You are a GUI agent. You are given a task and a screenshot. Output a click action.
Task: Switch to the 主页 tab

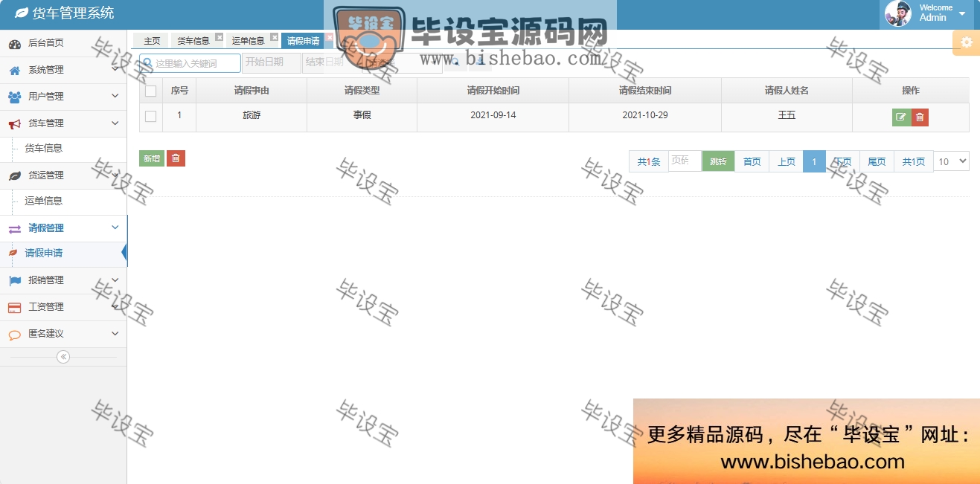pyautogui.click(x=152, y=41)
